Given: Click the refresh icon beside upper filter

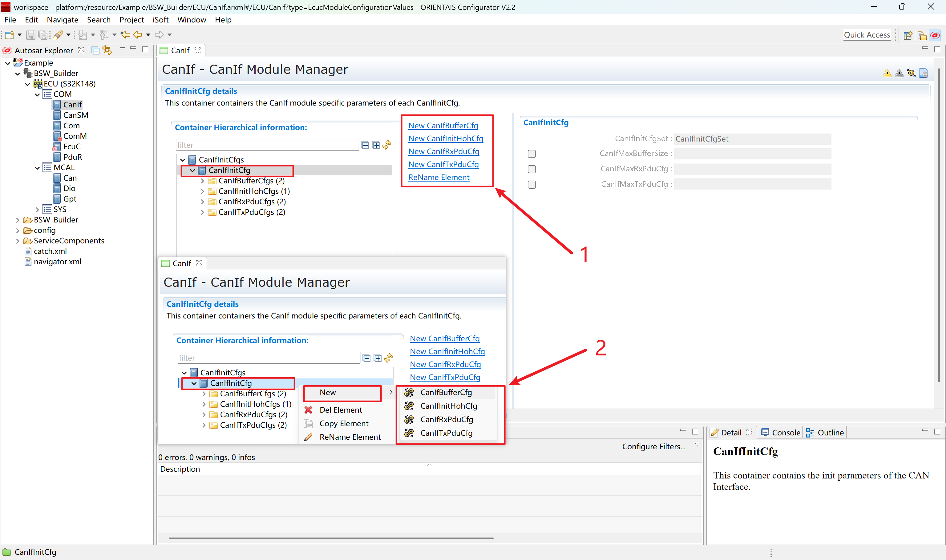Looking at the screenshot, I should tap(387, 145).
